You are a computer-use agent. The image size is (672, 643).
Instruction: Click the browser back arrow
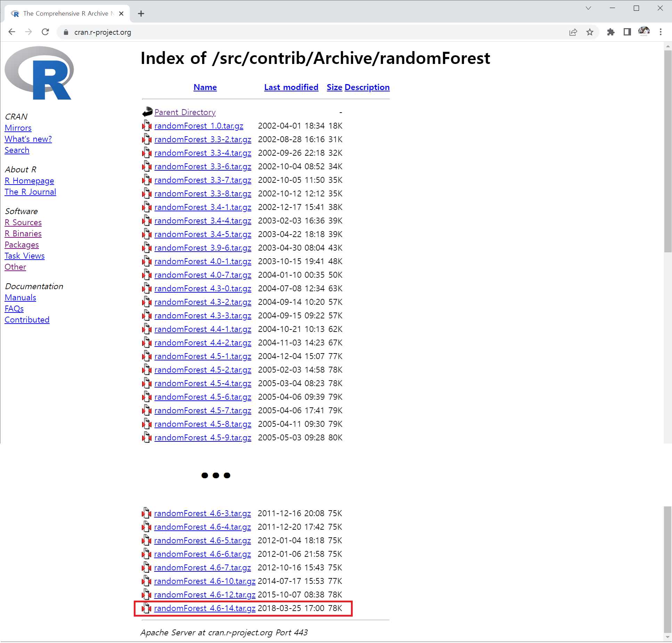12,32
